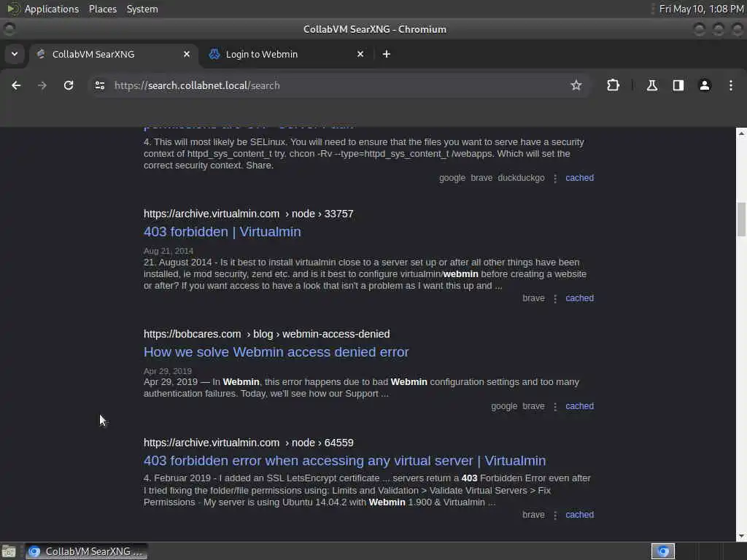Expand the tab search dropdown arrow

click(15, 54)
